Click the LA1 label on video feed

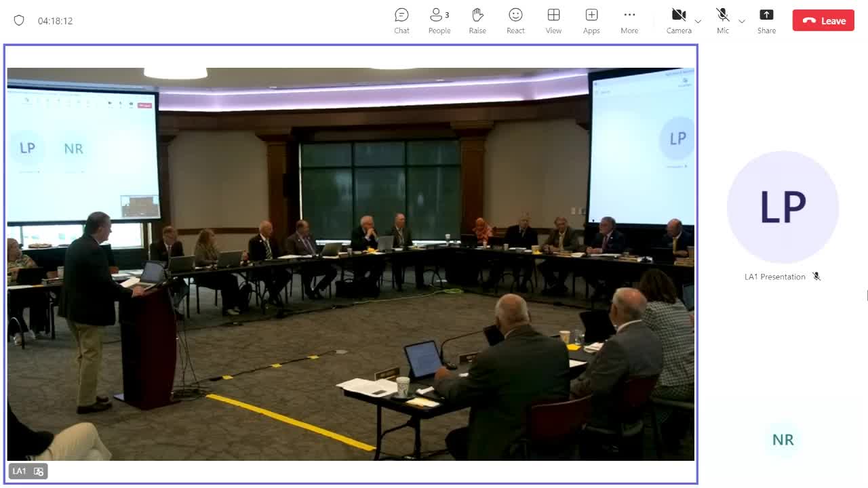(19, 471)
